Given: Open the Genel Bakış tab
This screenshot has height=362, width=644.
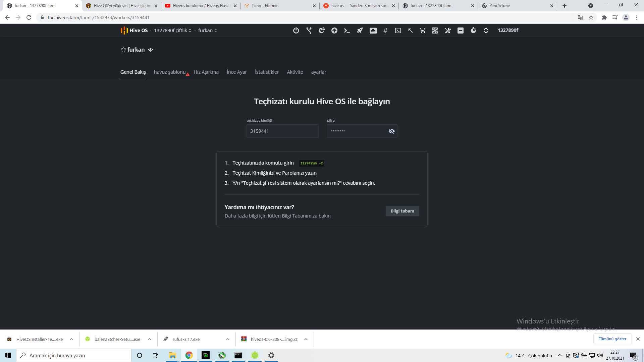Looking at the screenshot, I should tap(133, 72).
